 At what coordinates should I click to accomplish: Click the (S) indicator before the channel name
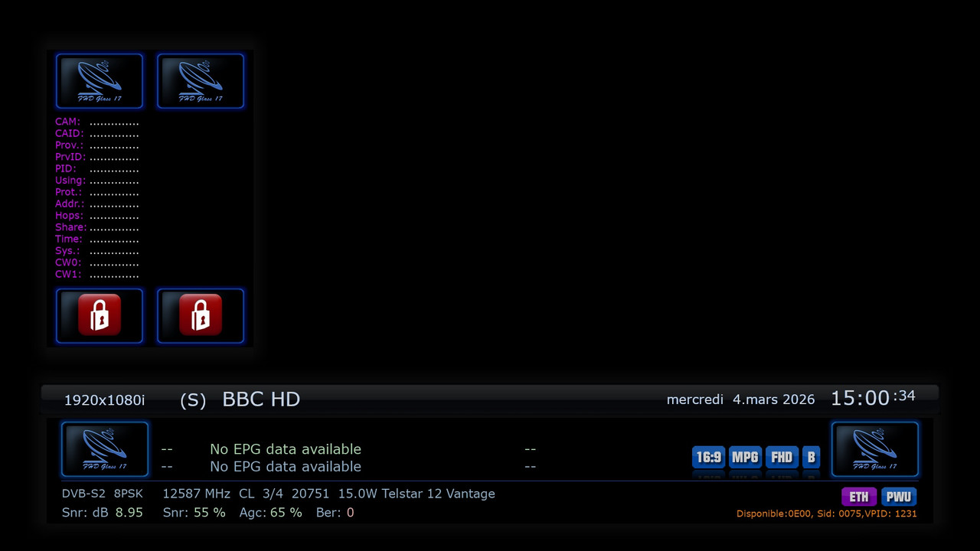(193, 400)
